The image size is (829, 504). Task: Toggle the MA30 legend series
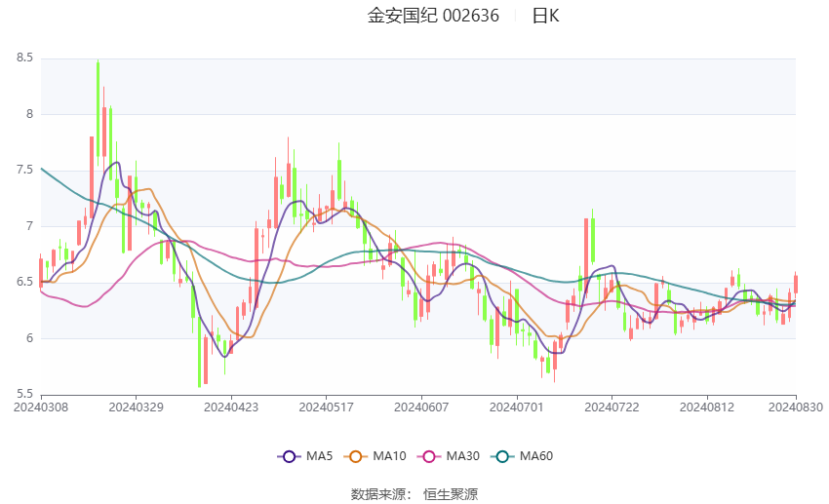click(449, 456)
